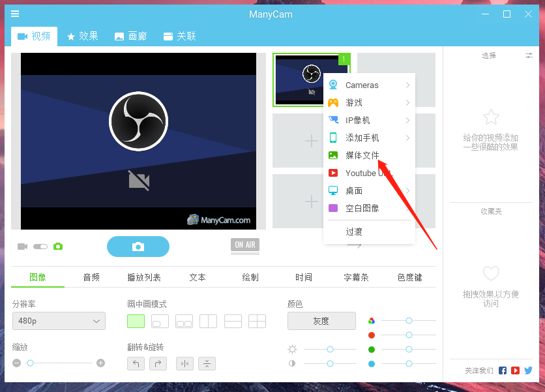
Task: Choose 添加手机 from the source menu
Action: (x=369, y=138)
